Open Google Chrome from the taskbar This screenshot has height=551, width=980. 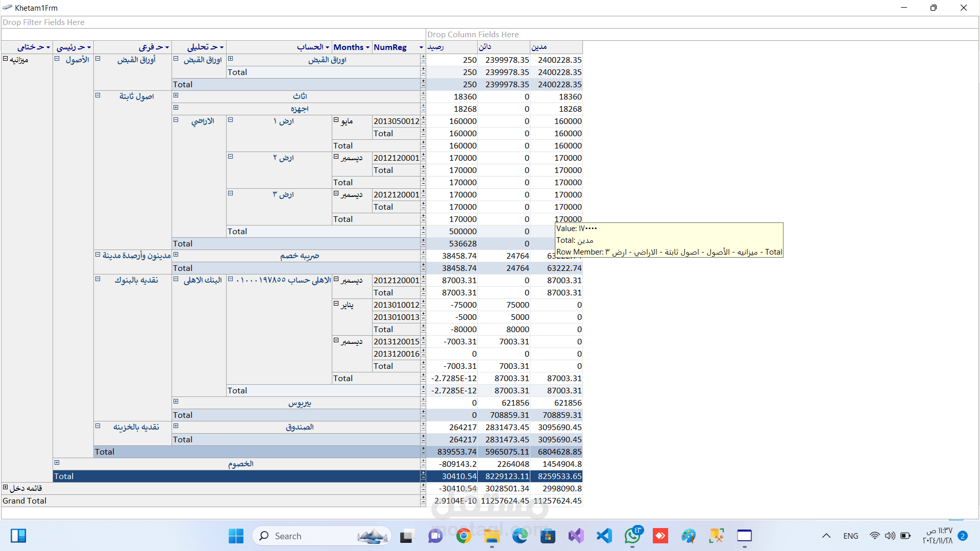(463, 536)
